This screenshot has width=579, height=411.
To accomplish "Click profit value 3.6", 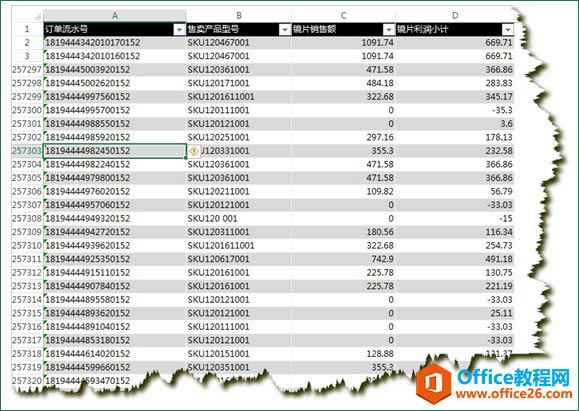I will (455, 124).
